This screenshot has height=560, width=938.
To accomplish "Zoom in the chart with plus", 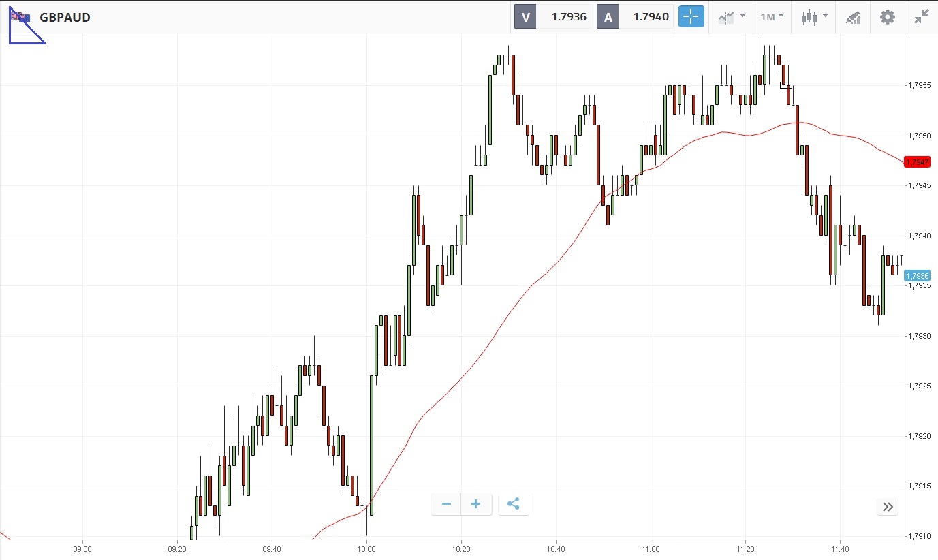I will pyautogui.click(x=476, y=504).
